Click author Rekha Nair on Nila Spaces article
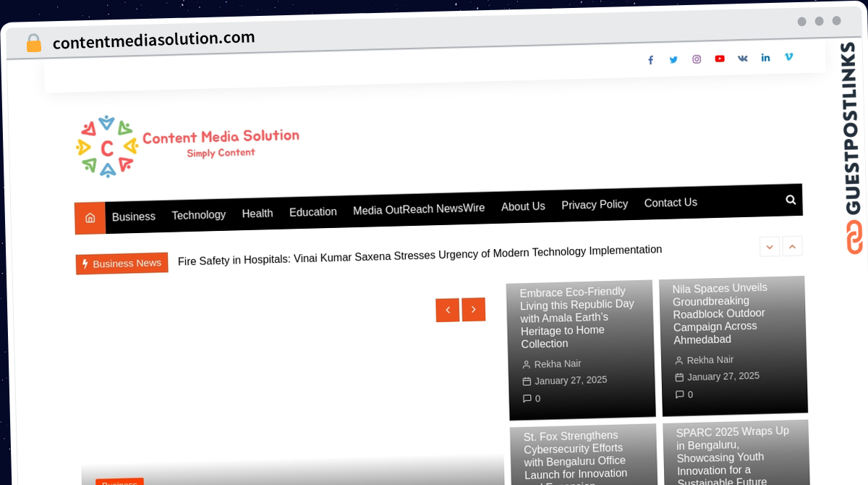868x485 pixels. (710, 360)
